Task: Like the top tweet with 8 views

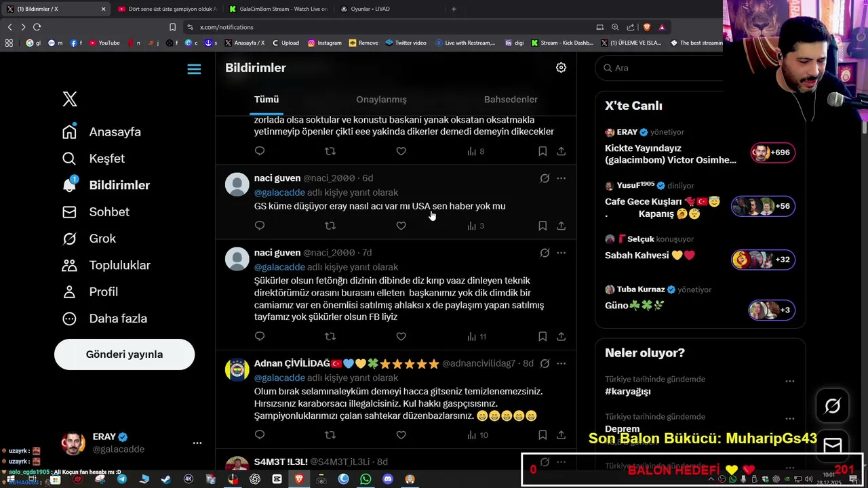Action: (x=401, y=151)
